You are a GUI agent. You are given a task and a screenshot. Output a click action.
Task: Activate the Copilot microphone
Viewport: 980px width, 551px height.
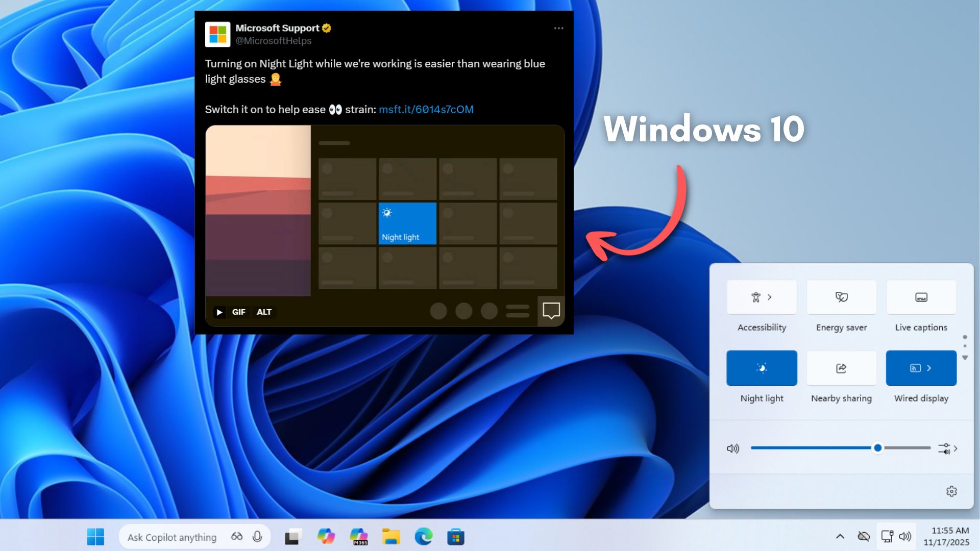258,536
